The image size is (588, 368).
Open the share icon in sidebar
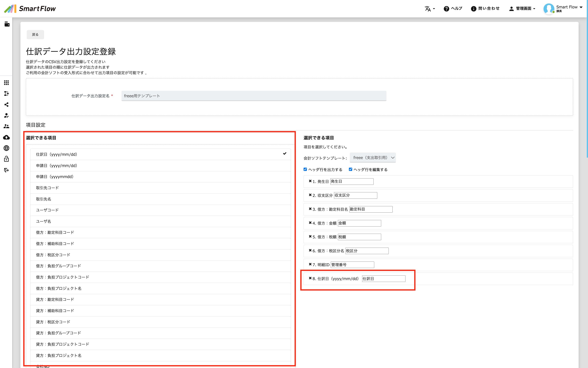tap(7, 104)
